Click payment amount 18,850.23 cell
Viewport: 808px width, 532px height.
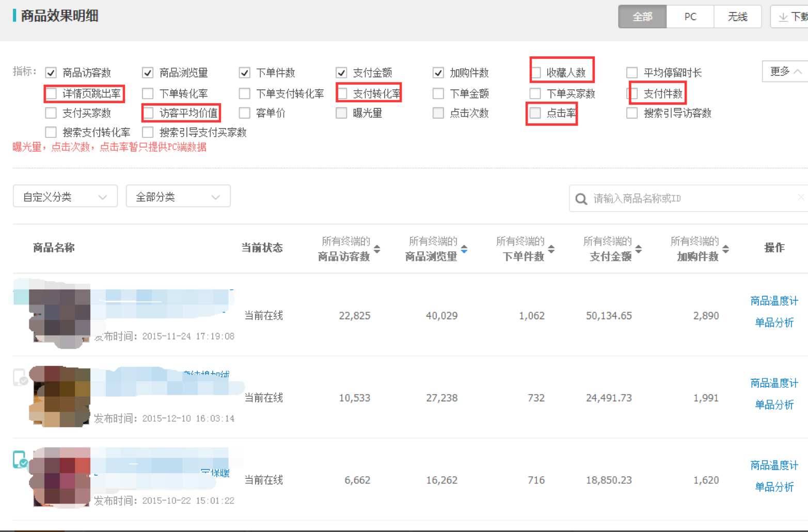click(x=609, y=480)
